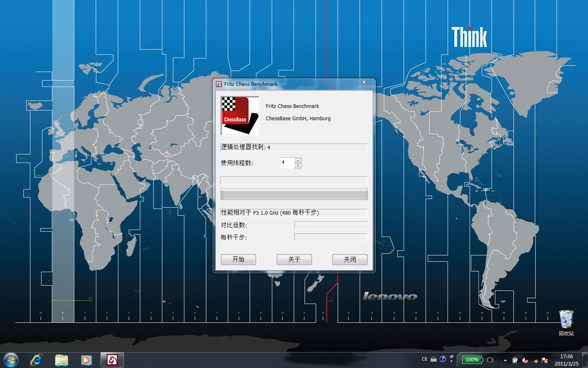Click the ChessBase logo image
Image resolution: width=588 pixels, height=368 pixels.
coord(240,116)
